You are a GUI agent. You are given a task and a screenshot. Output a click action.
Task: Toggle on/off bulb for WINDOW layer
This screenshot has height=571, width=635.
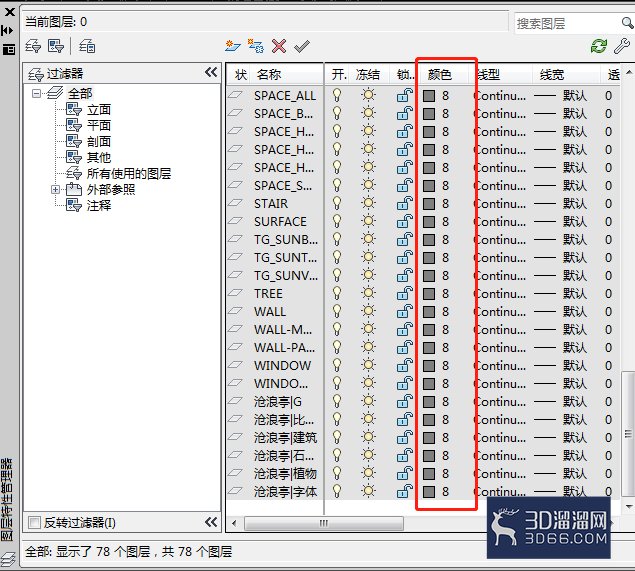[x=337, y=365]
